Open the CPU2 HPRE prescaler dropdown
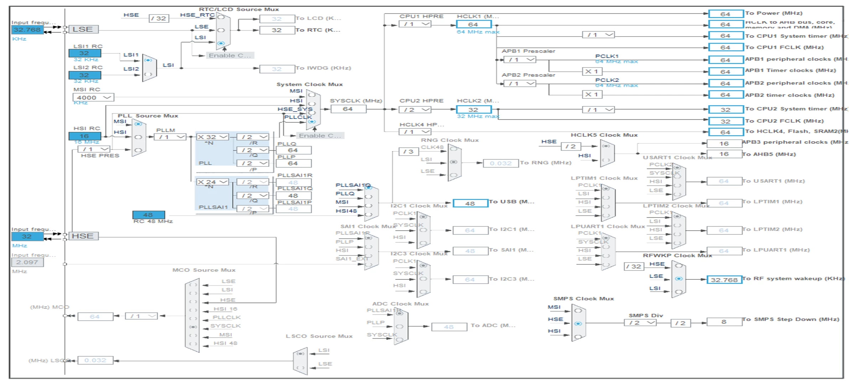The image size is (868, 386). [415, 110]
